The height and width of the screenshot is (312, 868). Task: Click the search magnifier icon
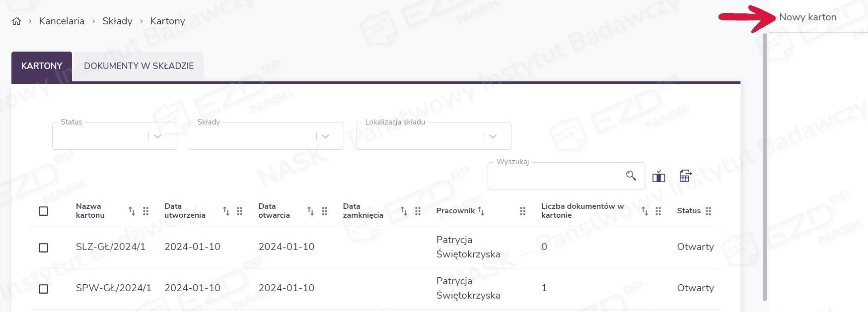(631, 176)
